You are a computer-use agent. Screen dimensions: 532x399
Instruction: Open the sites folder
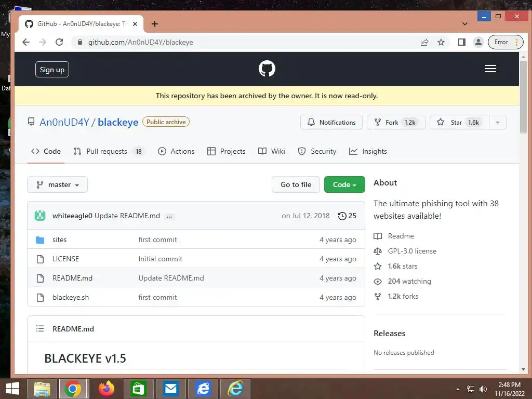click(59, 240)
